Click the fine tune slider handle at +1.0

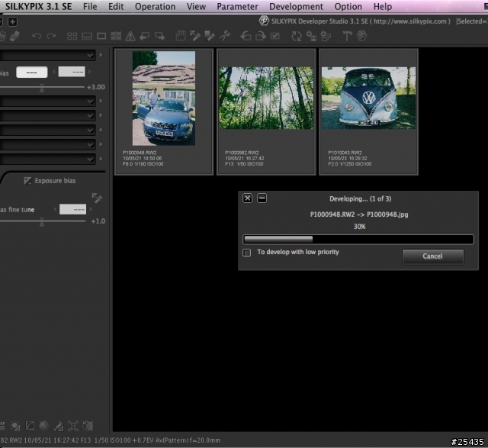coord(42,222)
